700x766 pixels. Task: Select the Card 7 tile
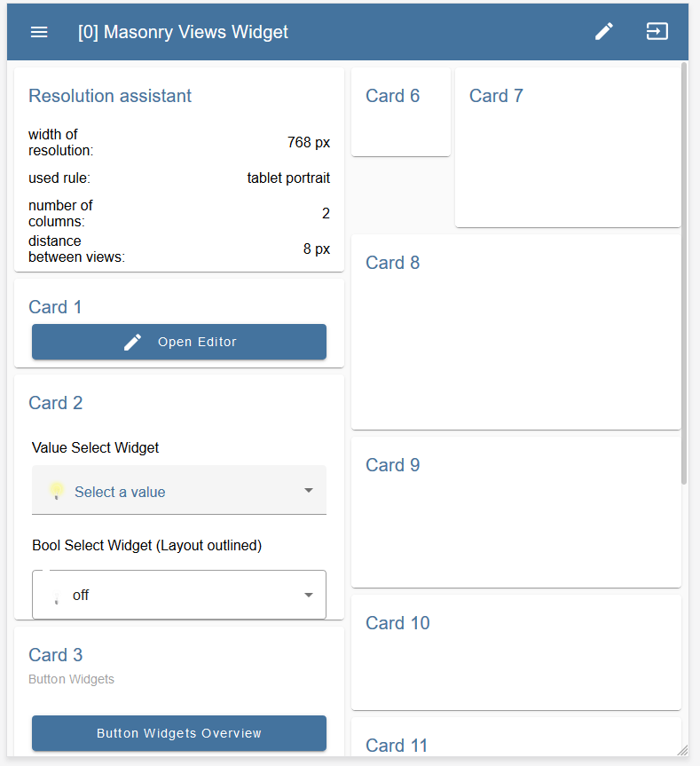(567, 147)
